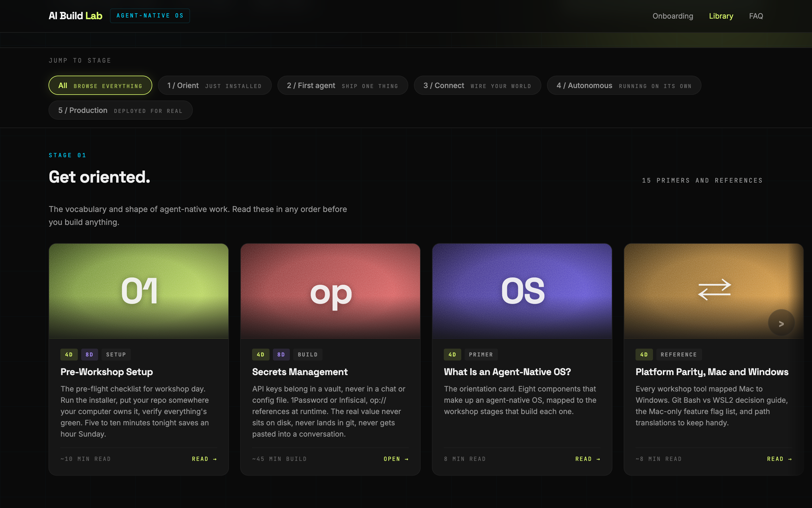
Task: Click the 'Get oriented.' heading
Action: pos(99,177)
